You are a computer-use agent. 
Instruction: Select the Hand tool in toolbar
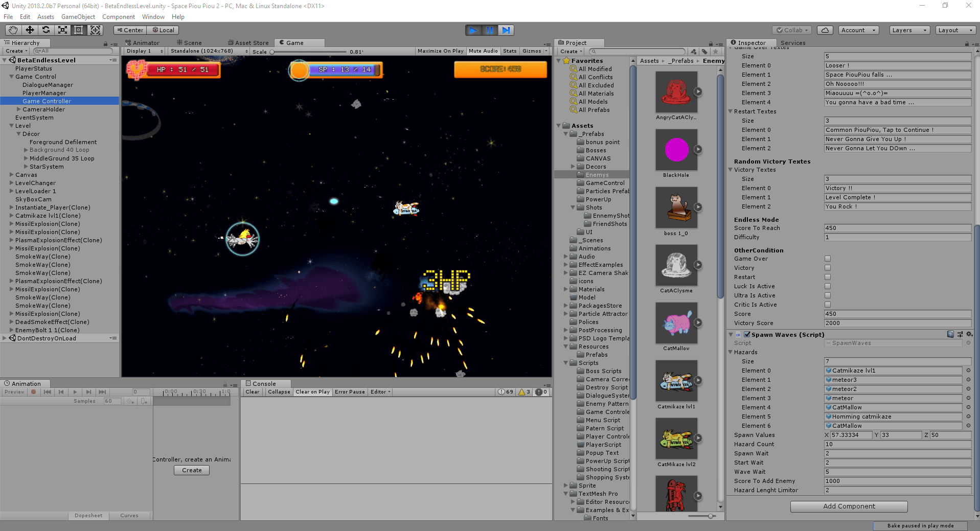pyautogui.click(x=13, y=30)
